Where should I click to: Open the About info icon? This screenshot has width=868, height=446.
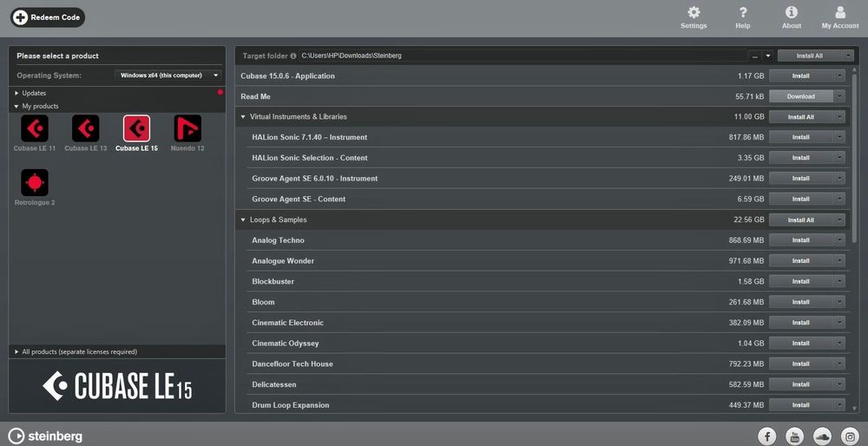tap(792, 13)
